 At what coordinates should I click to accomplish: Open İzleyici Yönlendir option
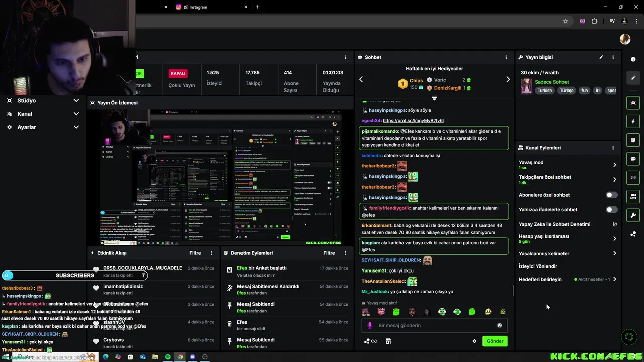coord(538,266)
